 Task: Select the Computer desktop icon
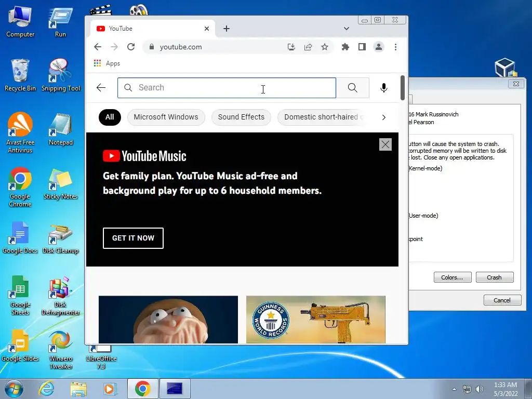click(x=20, y=22)
